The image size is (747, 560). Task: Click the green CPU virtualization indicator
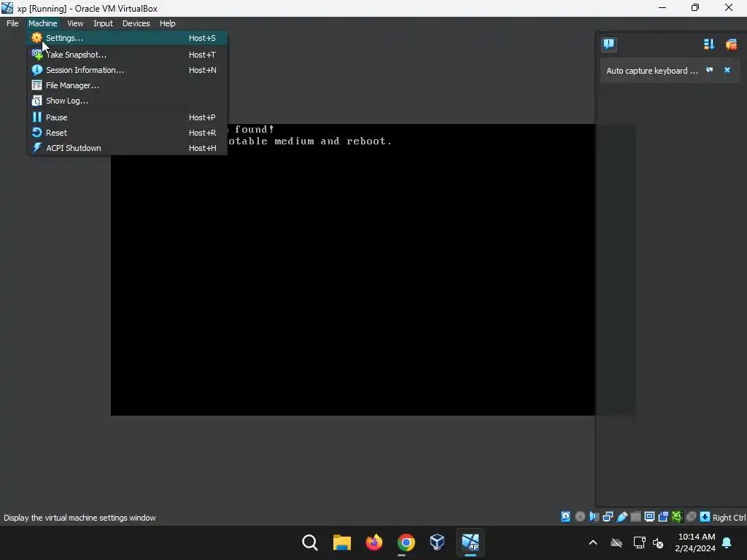677,517
